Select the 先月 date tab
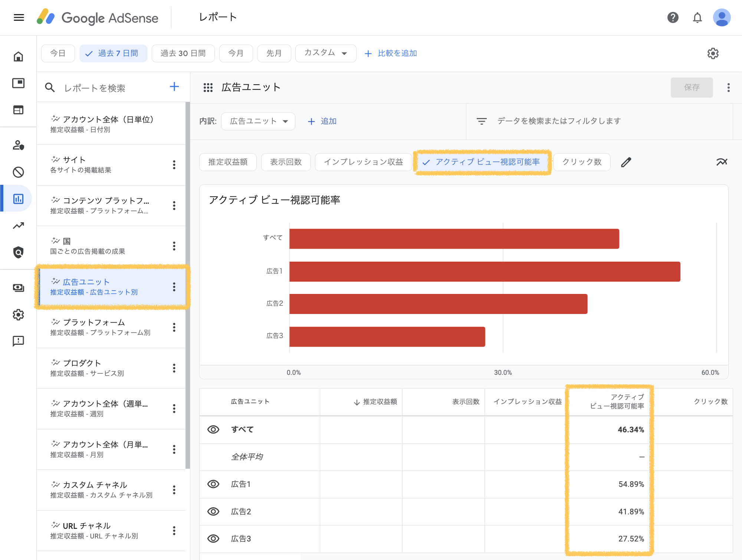 coord(274,53)
